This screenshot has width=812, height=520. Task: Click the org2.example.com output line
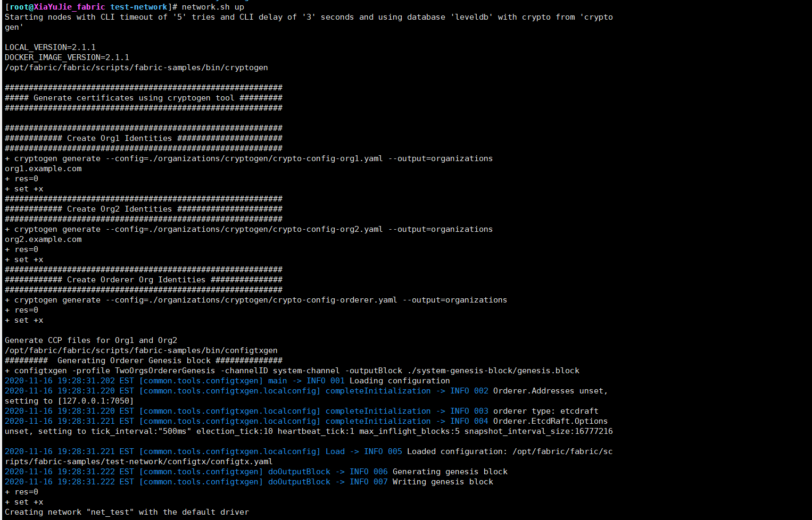pyautogui.click(x=43, y=239)
